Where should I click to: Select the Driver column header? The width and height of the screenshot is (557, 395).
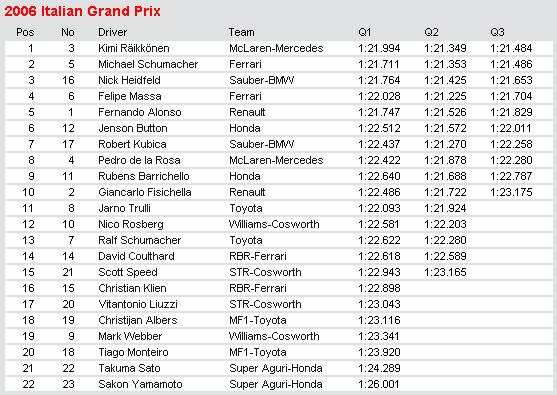(x=112, y=32)
